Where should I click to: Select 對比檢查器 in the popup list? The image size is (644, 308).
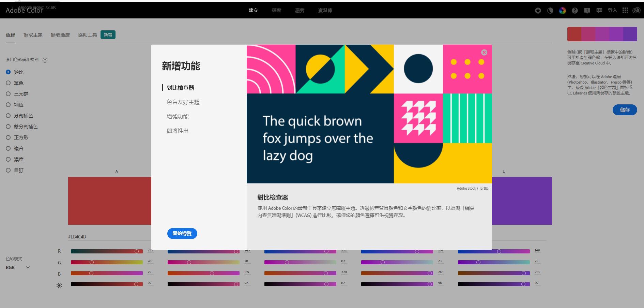tap(181, 88)
